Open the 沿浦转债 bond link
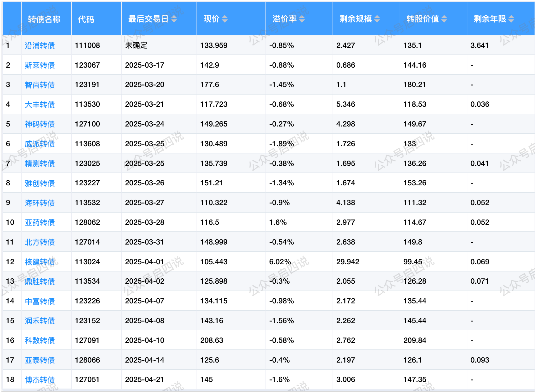The height and width of the screenshot is (392, 536). pyautogui.click(x=40, y=46)
